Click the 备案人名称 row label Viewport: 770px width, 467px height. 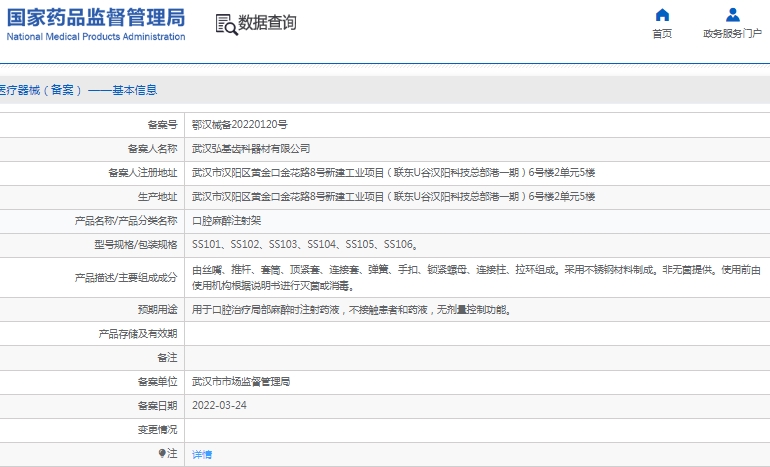[x=152, y=149]
